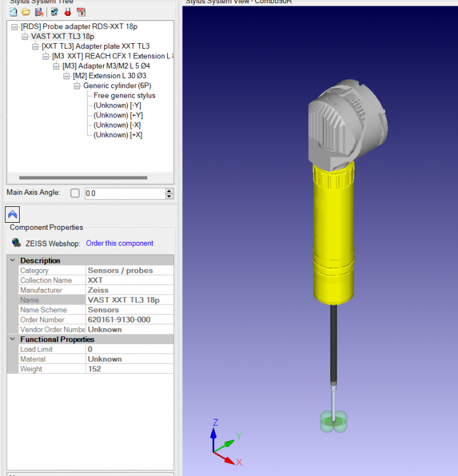This screenshot has height=476, width=458.
Task: Select the (Unknown) [+Y] stylus item
Action: [x=118, y=116]
